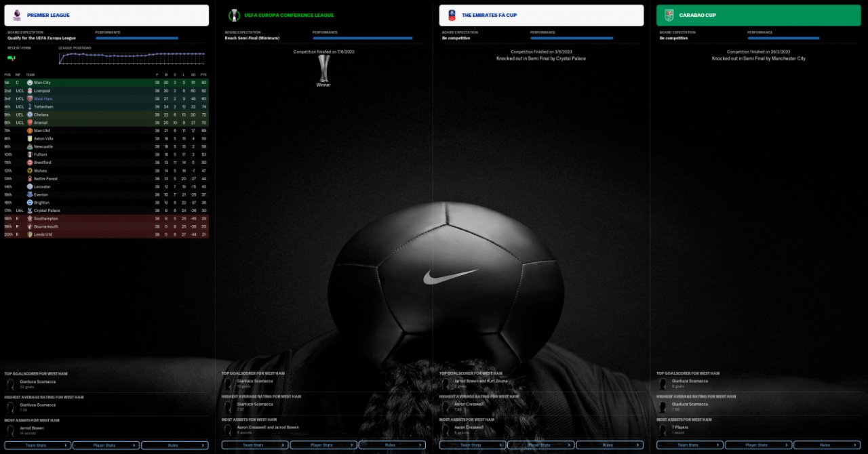
Task: Click the Conference League Winner trophy image
Action: coord(323,68)
